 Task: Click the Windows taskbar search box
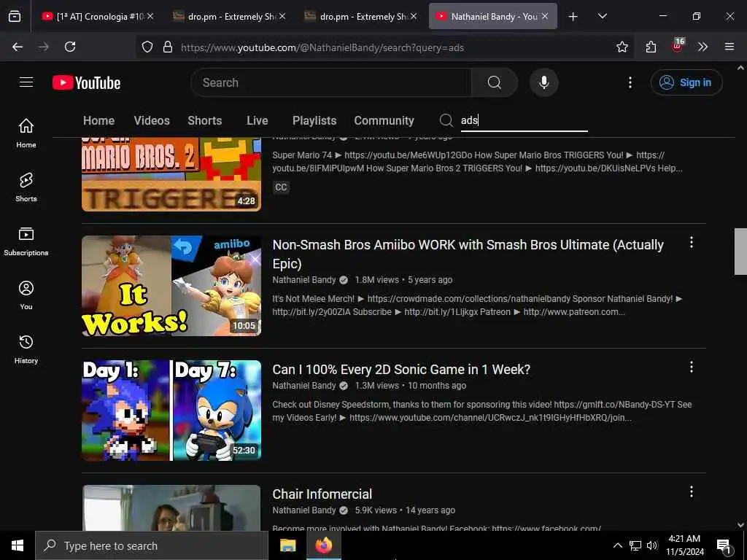click(152, 545)
